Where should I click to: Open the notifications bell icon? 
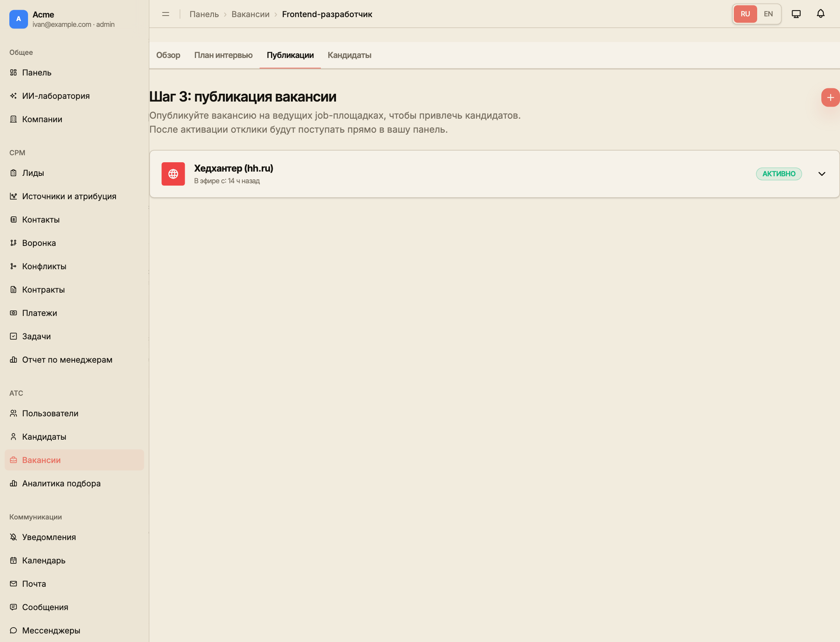click(x=821, y=14)
